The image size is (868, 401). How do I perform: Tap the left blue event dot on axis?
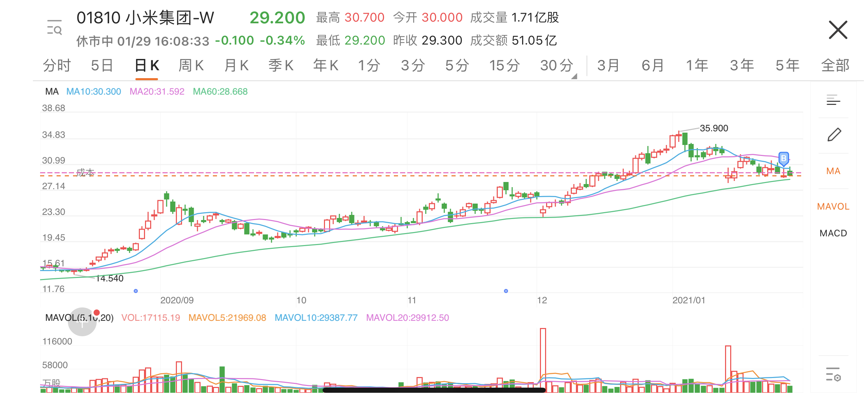[136, 291]
